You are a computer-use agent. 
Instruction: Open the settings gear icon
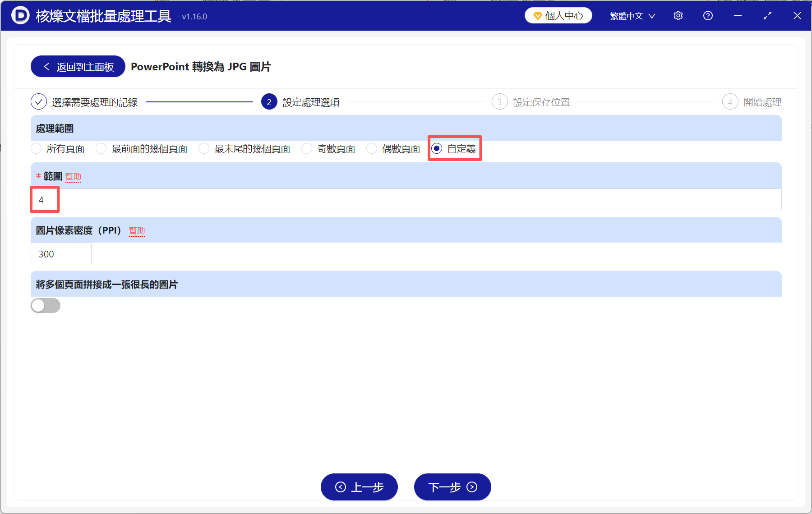point(678,15)
